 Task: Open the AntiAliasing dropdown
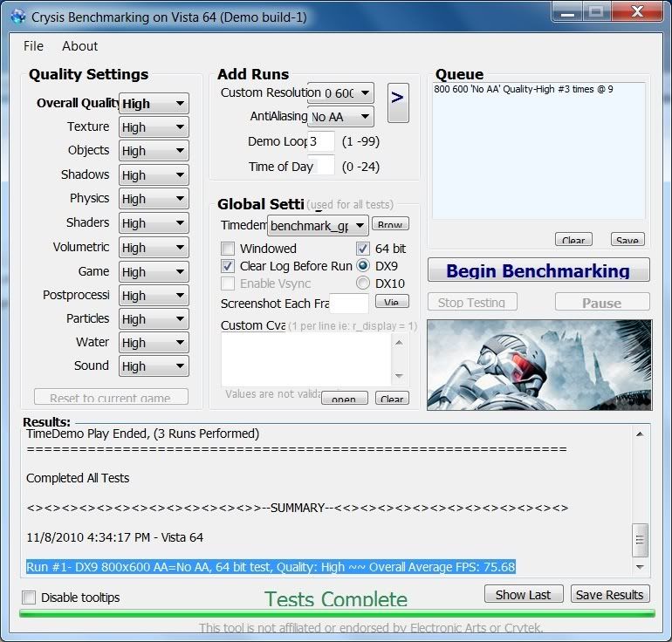pyautogui.click(x=340, y=117)
